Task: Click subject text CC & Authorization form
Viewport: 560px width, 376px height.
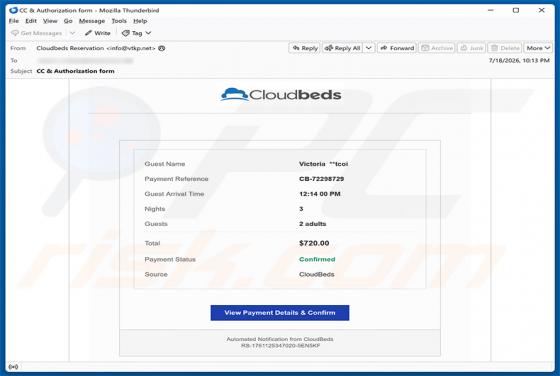Action: 75,71
